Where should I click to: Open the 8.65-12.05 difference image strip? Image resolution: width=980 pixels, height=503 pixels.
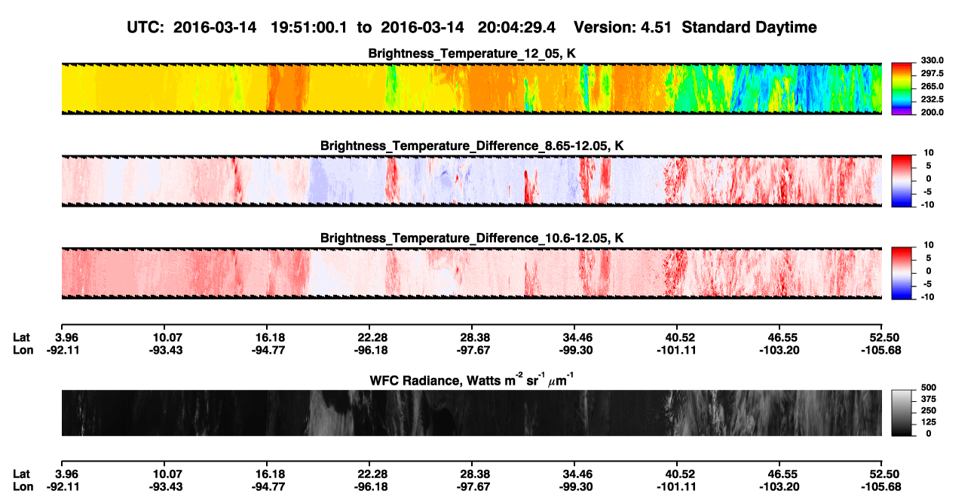coord(471,181)
